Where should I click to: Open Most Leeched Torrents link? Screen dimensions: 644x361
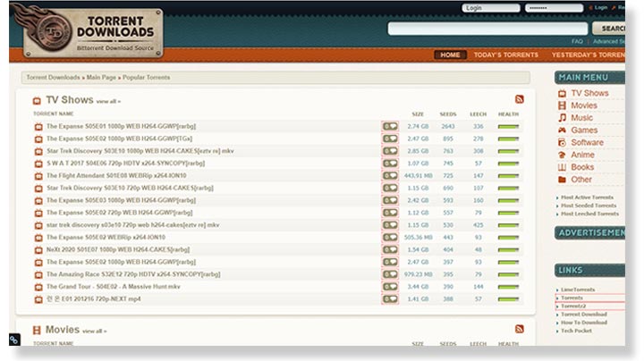(589, 214)
